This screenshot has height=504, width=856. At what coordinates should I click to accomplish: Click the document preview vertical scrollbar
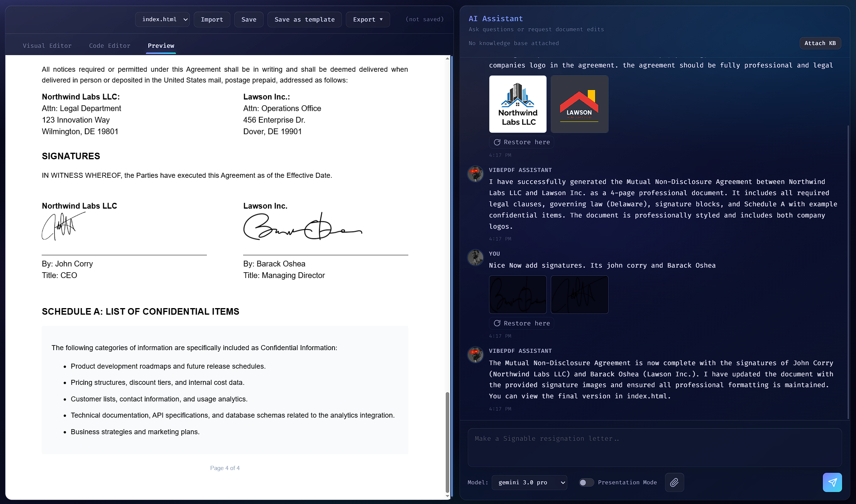tap(447, 442)
